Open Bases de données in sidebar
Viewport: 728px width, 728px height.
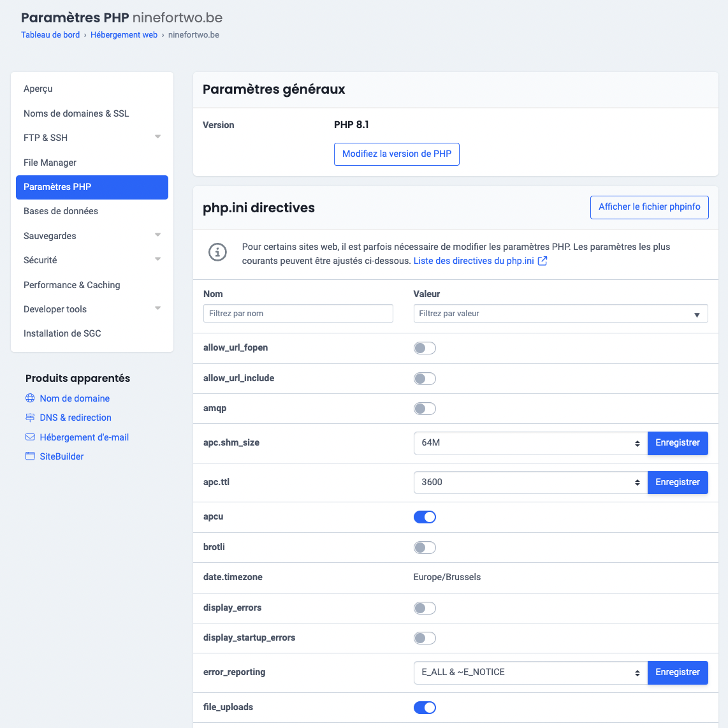click(x=61, y=211)
